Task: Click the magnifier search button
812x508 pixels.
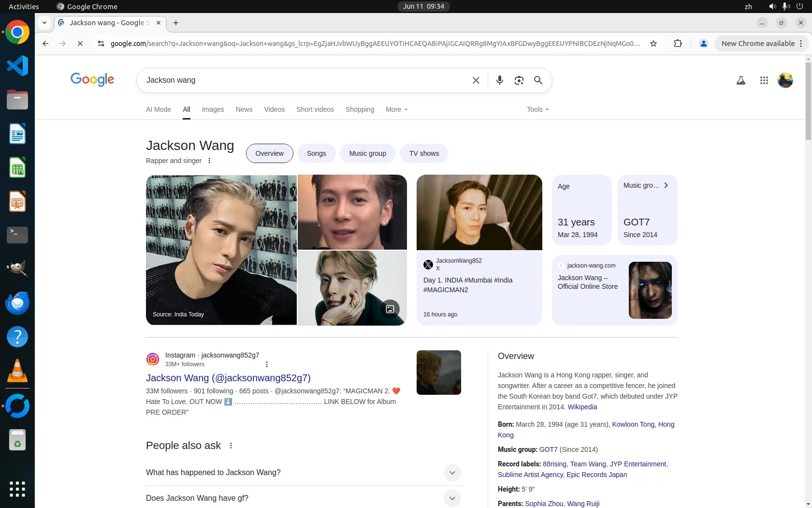Action: coord(538,80)
